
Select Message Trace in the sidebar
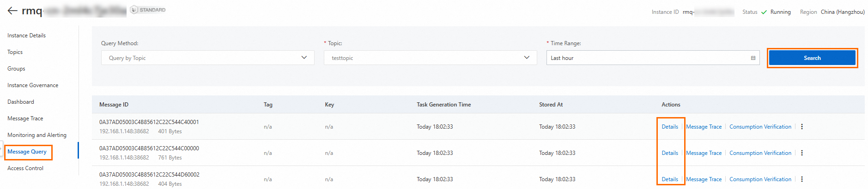25,118
